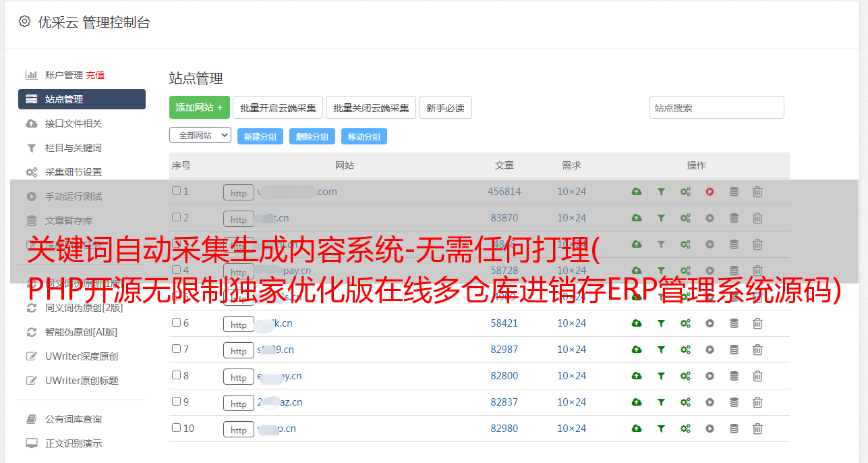868x463 pixels.
Task: Click the red 充值 link
Action: click(x=95, y=75)
